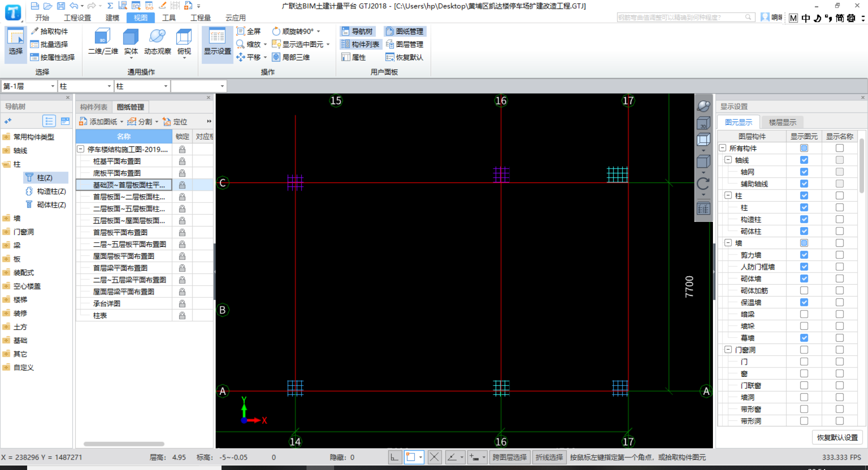Collapse the 轴线 group in display settings
Screen dimensions: 868x470
728,160
